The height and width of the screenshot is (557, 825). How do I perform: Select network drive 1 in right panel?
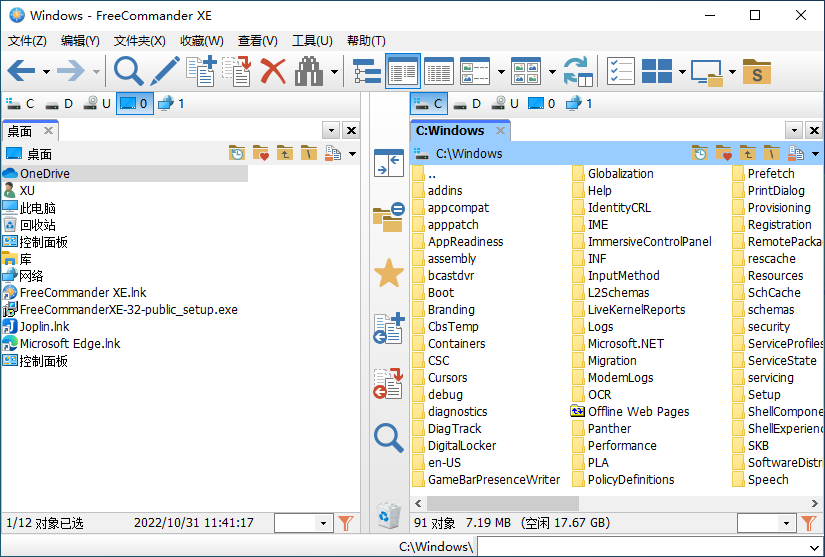click(x=579, y=104)
